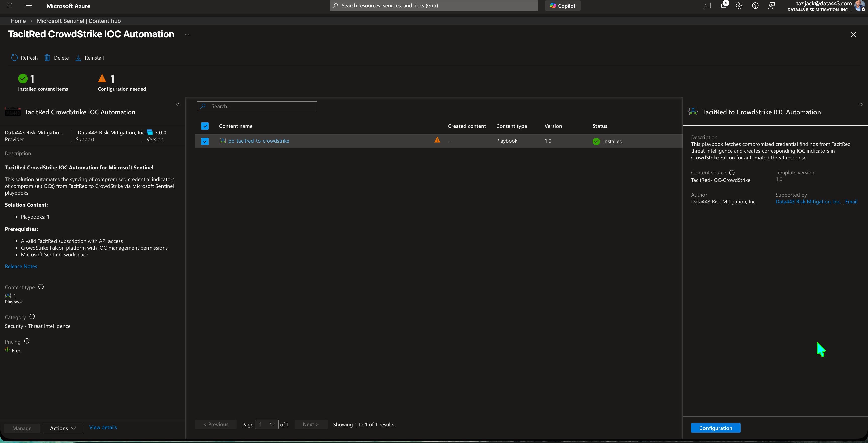868x443 pixels.
Task: Collapse the solution details panel
Action: coord(178,104)
